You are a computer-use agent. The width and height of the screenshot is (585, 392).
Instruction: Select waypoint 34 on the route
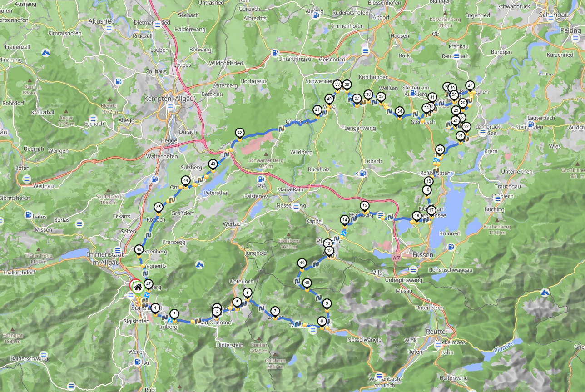pos(399,111)
